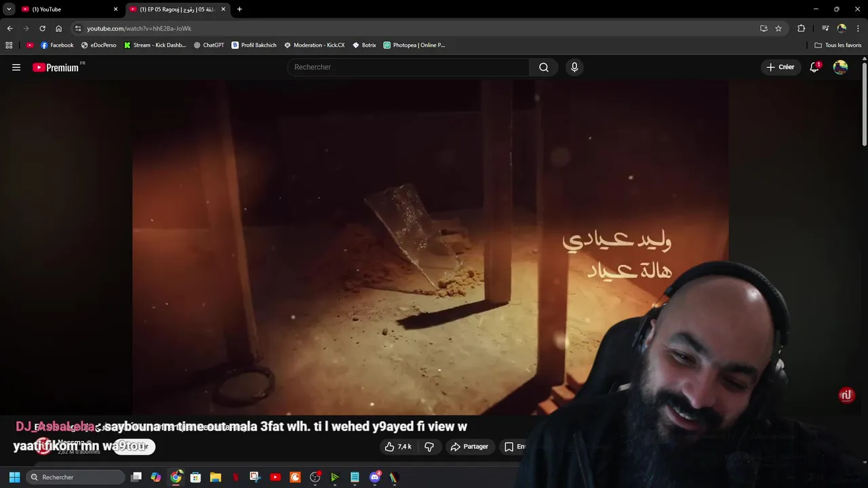This screenshot has height=488, width=868.
Task: Expand the Tous les favoris folder
Action: tap(838, 45)
